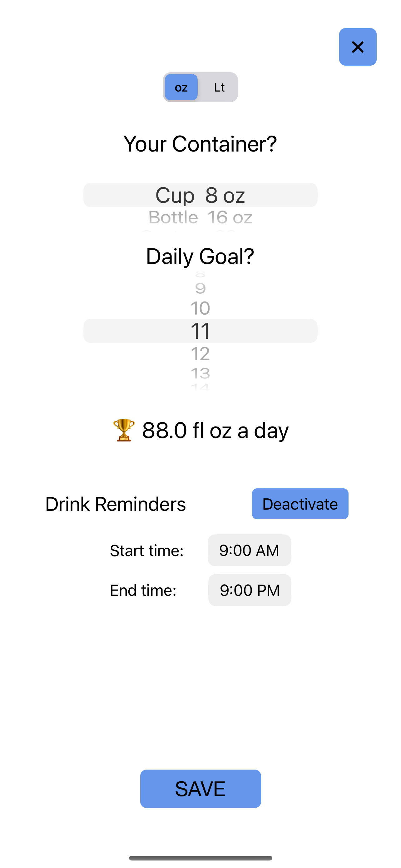Tap the 88.0 fl oz a day text
This screenshot has width=401, height=868.
[x=215, y=430]
